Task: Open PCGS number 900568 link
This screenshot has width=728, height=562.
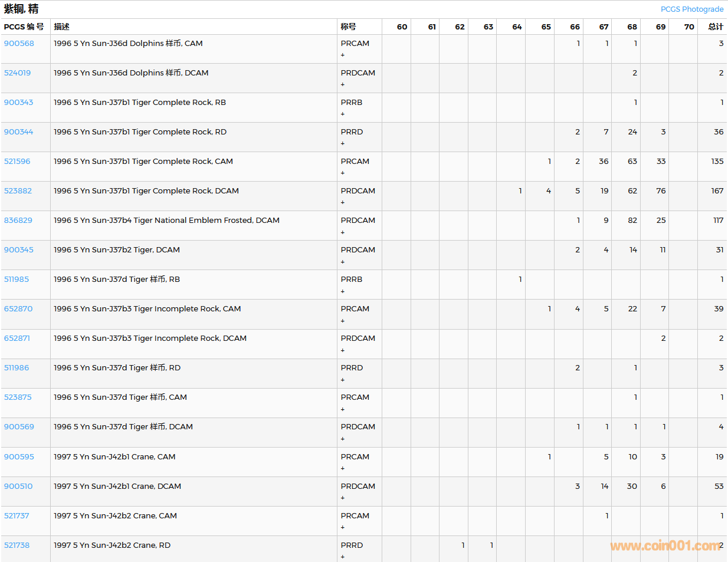Action: point(19,44)
